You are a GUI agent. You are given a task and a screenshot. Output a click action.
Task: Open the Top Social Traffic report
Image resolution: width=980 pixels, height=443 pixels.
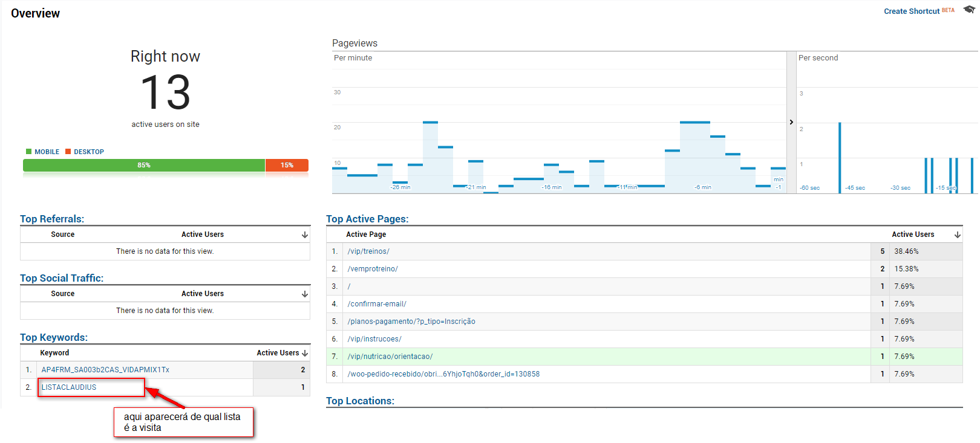[x=62, y=278]
